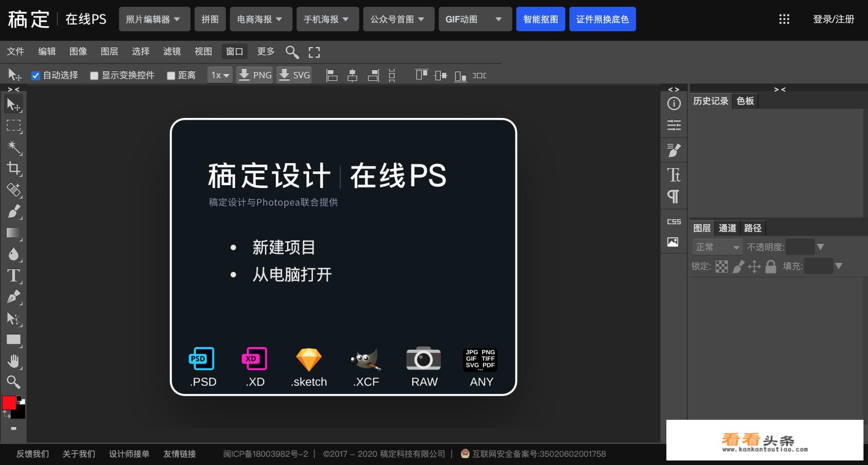Viewport: 868px width, 465px height.
Task: Reset default colors mini swatch
Action: point(21,400)
